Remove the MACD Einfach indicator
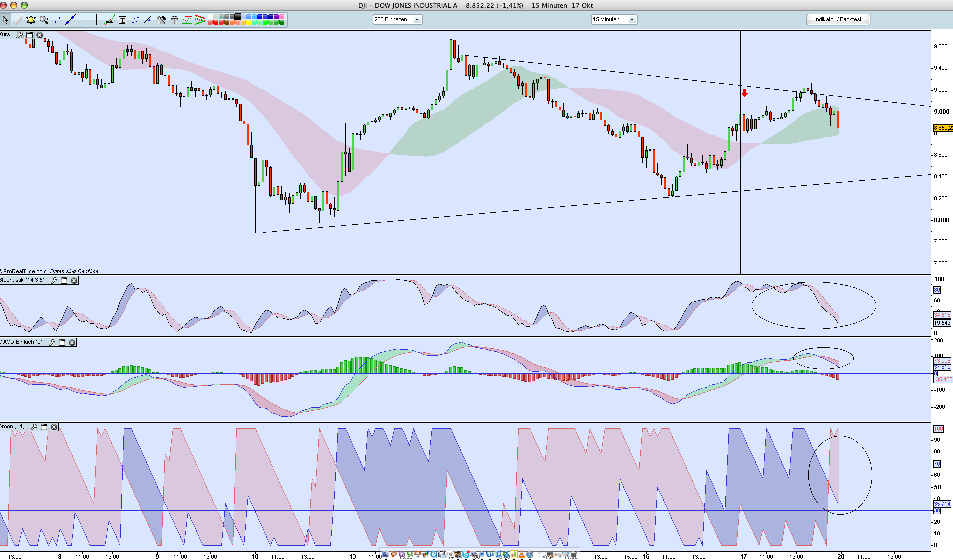953x560 pixels. 72,342
